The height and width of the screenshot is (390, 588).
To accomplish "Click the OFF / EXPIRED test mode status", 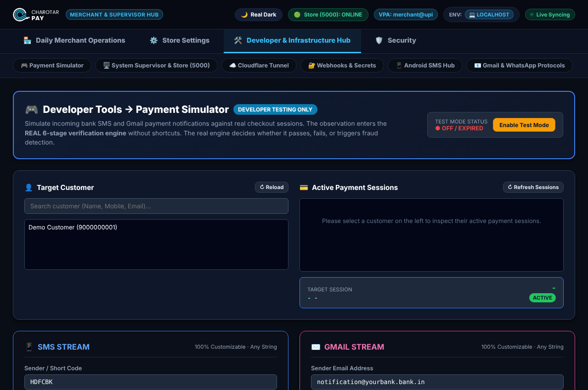I will coord(459,128).
